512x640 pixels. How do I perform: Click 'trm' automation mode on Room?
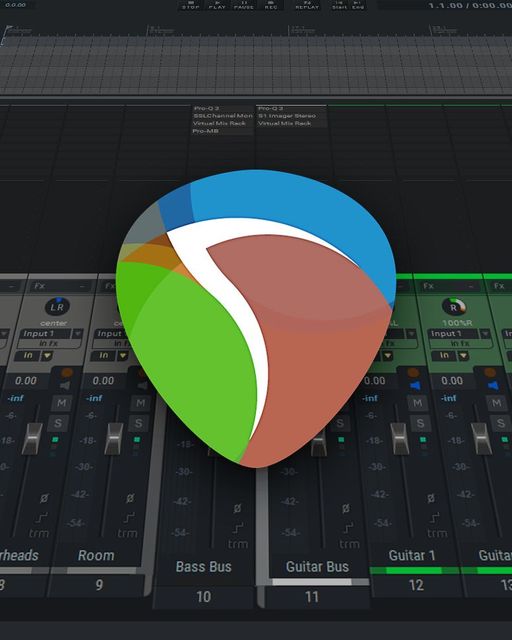[x=127, y=533]
